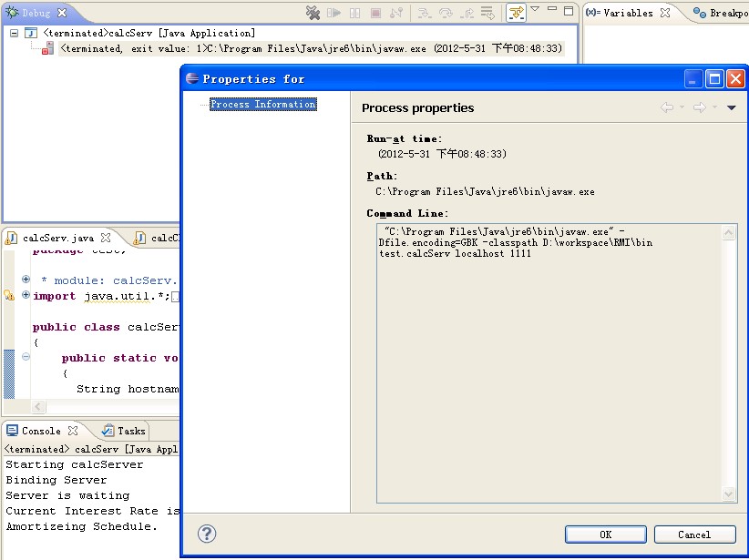Click the run-at time value text
This screenshot has width=749, height=560.
point(442,154)
